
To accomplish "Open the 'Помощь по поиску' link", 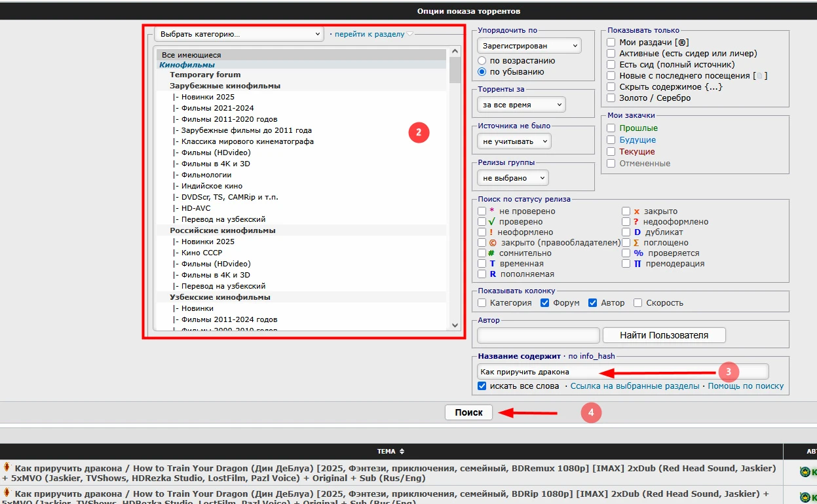I will tap(746, 386).
